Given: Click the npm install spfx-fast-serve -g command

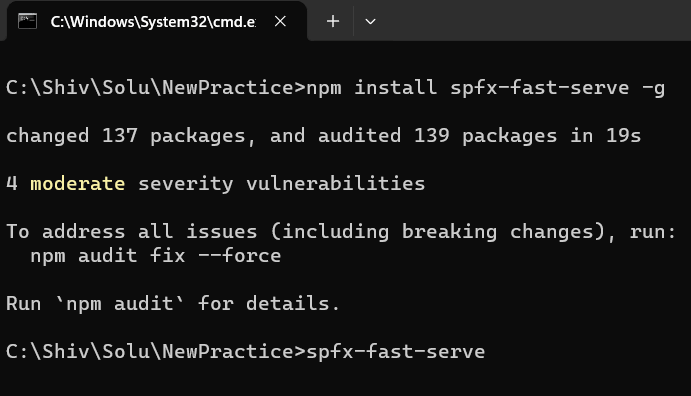Looking at the screenshot, I should [x=485, y=88].
